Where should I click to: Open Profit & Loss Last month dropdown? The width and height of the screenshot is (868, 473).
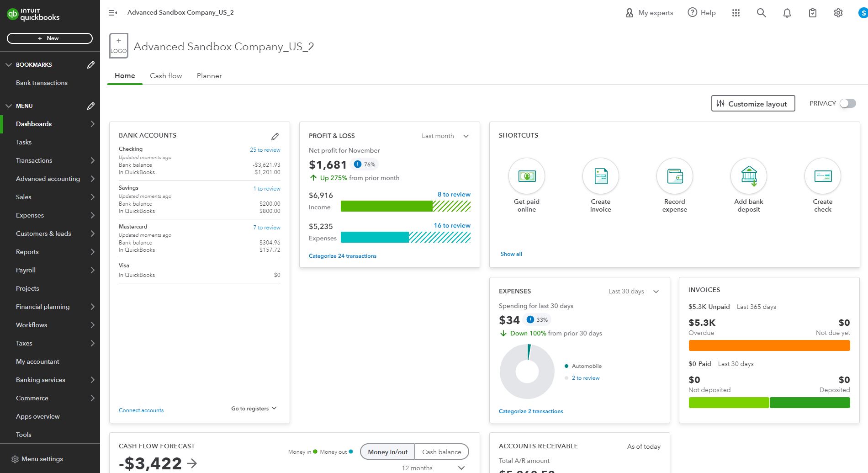click(445, 136)
